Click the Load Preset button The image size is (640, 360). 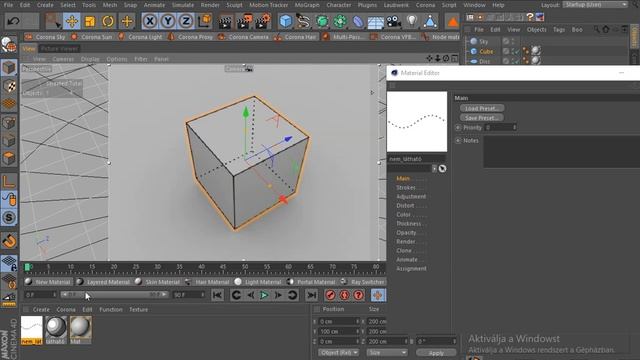pos(482,108)
